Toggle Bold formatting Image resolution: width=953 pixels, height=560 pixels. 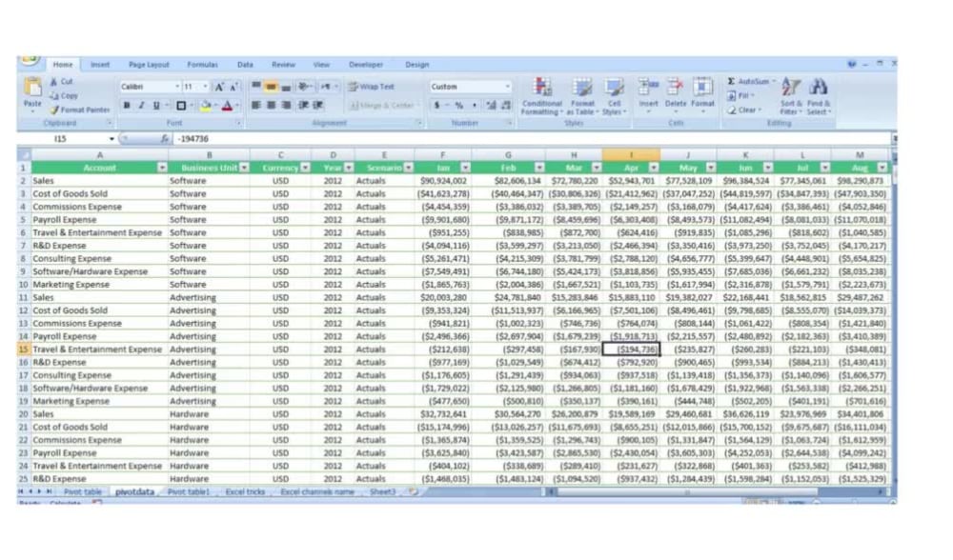click(127, 106)
